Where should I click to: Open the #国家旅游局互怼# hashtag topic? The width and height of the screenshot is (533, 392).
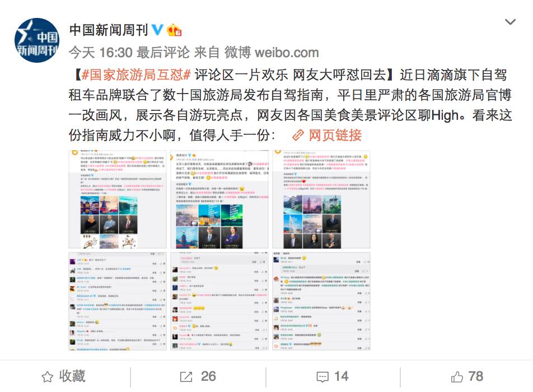(x=135, y=74)
